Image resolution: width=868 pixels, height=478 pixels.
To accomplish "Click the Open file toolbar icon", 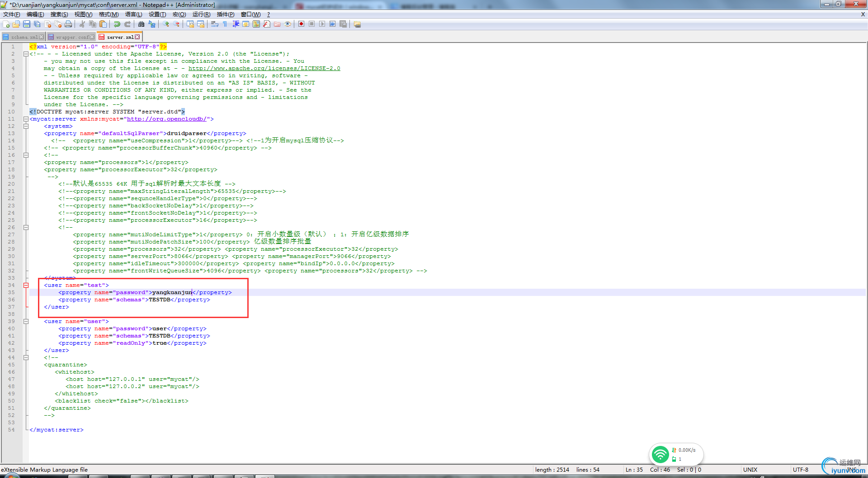I will (16, 24).
